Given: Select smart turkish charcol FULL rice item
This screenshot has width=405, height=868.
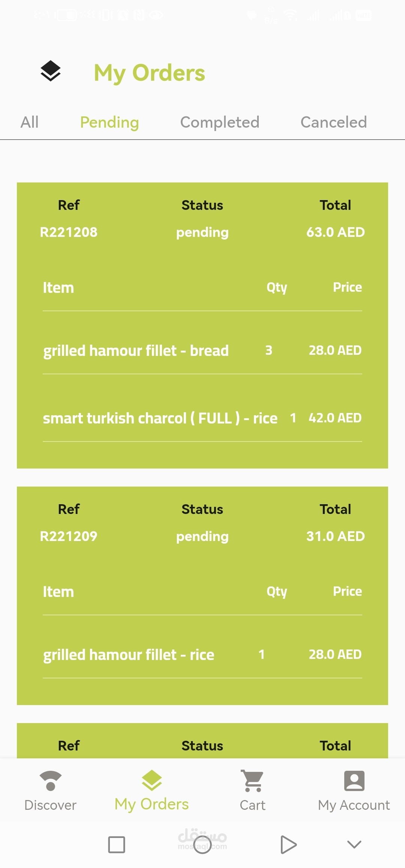Looking at the screenshot, I should point(160,418).
